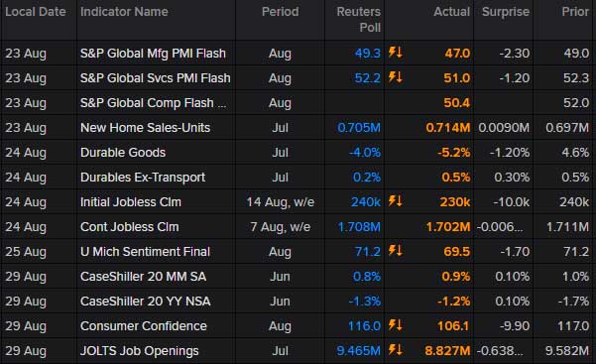Viewport: 596px width, 364px height.
Task: Click the Surprise column header
Action: (506, 12)
